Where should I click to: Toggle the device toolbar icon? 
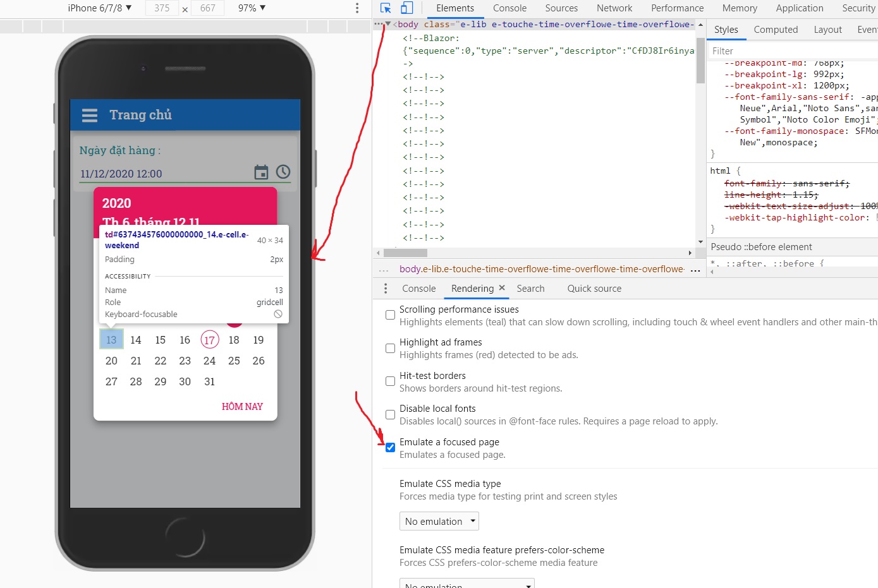(407, 8)
